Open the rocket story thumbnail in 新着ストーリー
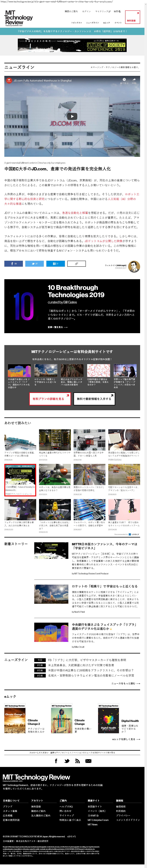This screenshot has height=868, width=147. 51,594
